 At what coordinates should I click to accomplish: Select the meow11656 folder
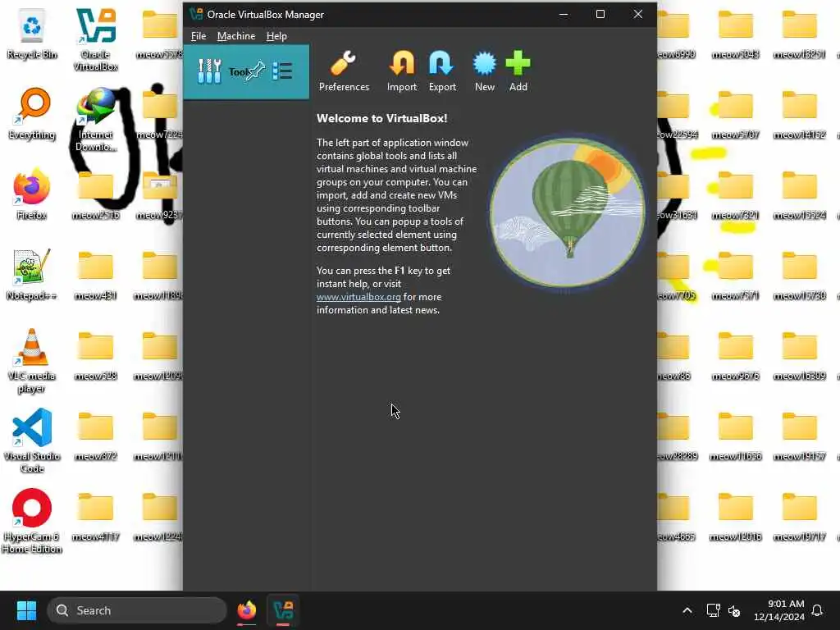pos(736,436)
